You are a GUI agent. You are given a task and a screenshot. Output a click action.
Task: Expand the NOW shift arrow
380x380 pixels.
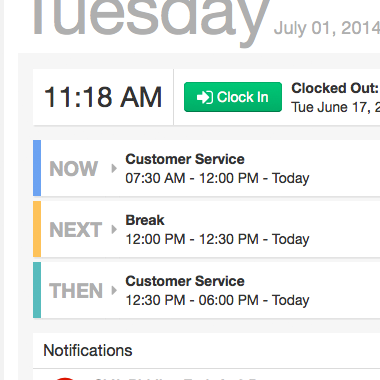tap(114, 168)
